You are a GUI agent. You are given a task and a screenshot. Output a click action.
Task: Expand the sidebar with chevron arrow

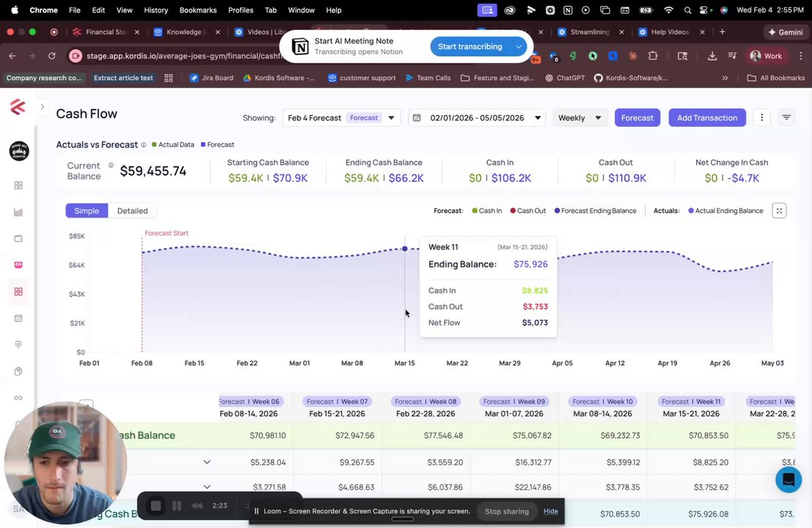pyautogui.click(x=43, y=107)
